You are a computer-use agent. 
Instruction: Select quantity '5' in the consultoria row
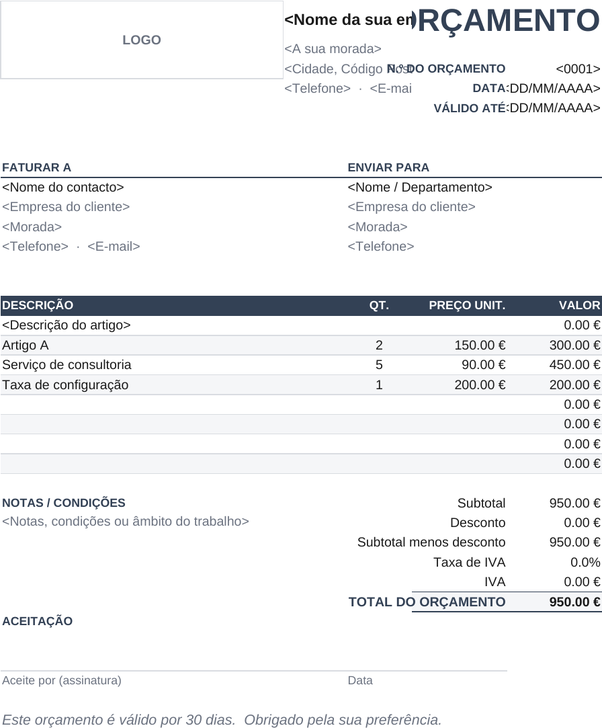[x=379, y=364]
